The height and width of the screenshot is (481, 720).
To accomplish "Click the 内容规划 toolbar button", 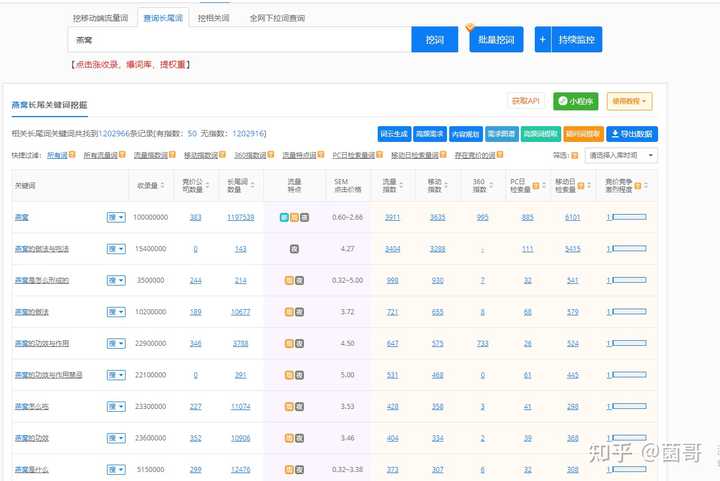I will click(x=466, y=134).
